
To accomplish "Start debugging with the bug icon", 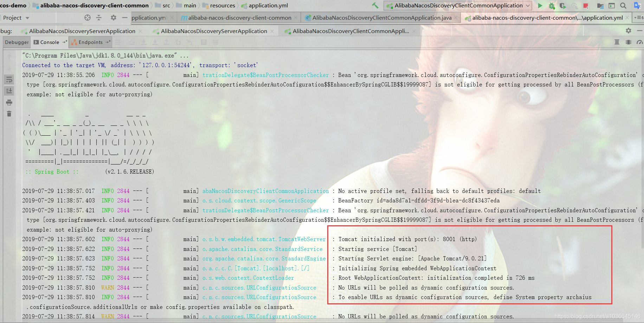I will [552, 6].
